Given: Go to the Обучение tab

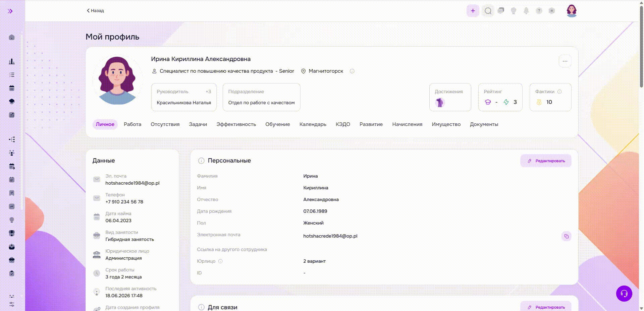Looking at the screenshot, I should pos(278,124).
